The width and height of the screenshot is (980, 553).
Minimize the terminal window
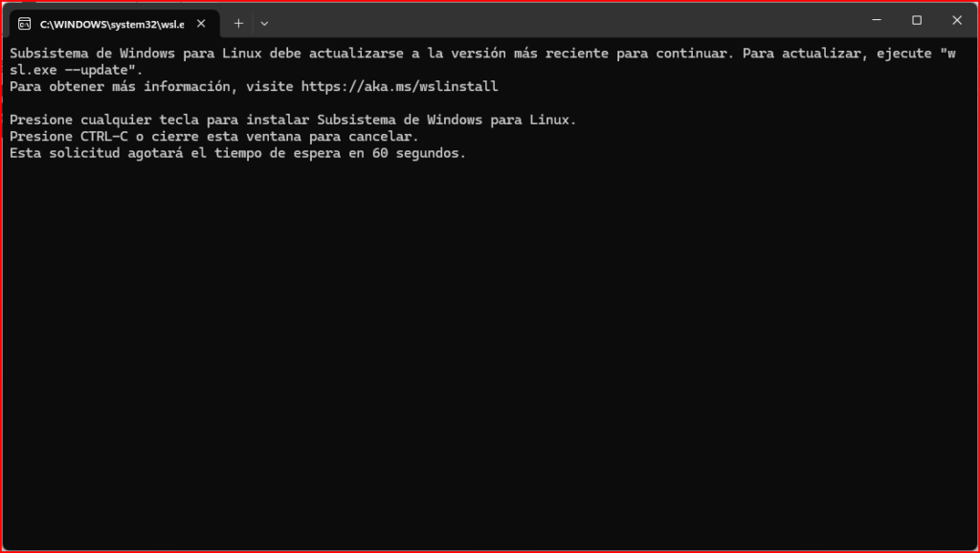point(877,20)
